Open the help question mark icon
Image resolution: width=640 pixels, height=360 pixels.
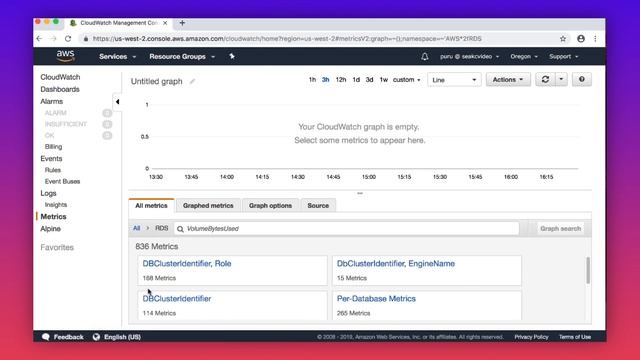582,80
